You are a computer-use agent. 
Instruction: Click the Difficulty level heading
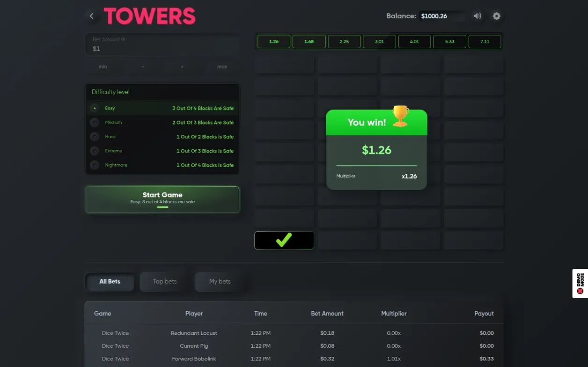click(x=110, y=92)
